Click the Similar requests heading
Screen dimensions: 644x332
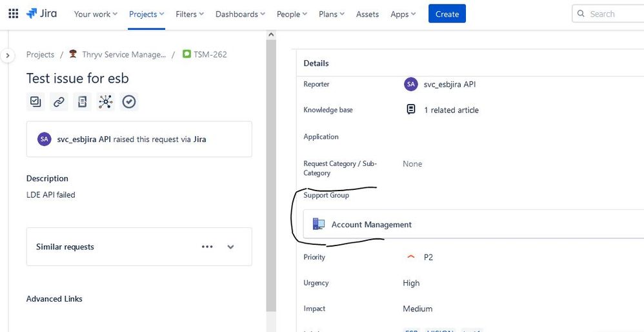pyautogui.click(x=65, y=247)
